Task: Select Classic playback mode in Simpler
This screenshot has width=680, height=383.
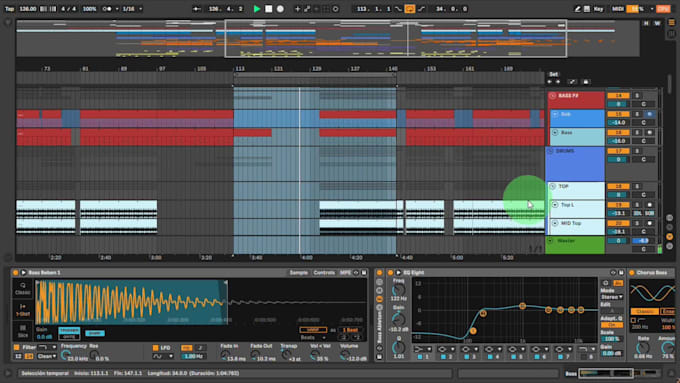Action: click(23, 288)
